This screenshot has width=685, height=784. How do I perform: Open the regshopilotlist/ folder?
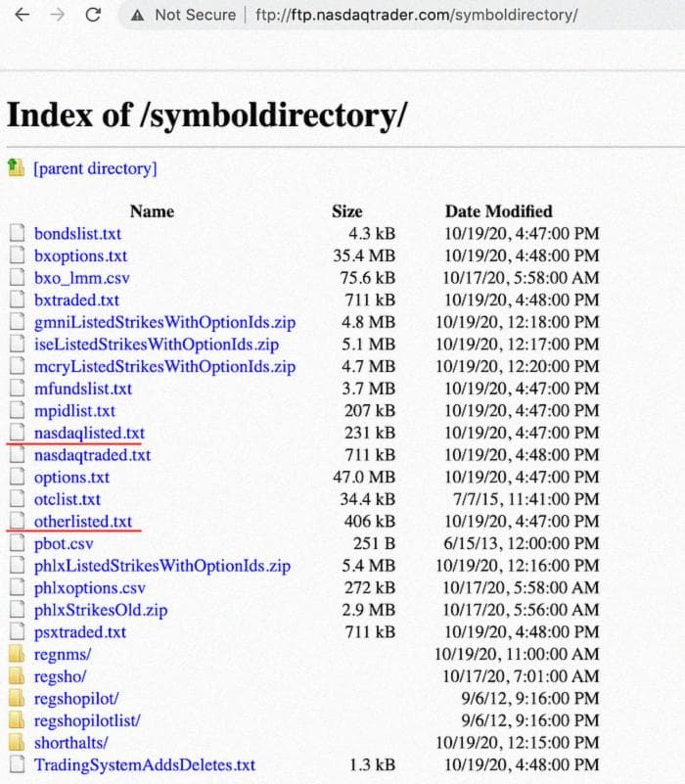(x=87, y=720)
